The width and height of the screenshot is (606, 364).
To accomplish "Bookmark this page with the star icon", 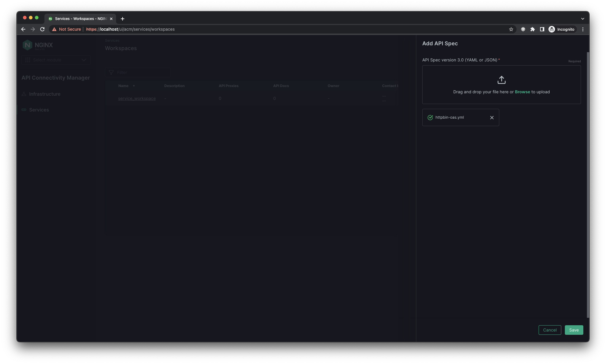I will 511,29.
